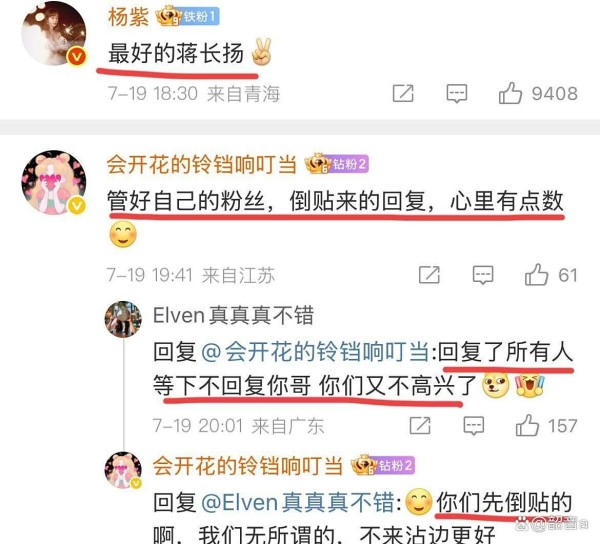The image size is (600, 544).
Task: Share 杨紫's comment via the repost icon
Action: [x=403, y=93]
